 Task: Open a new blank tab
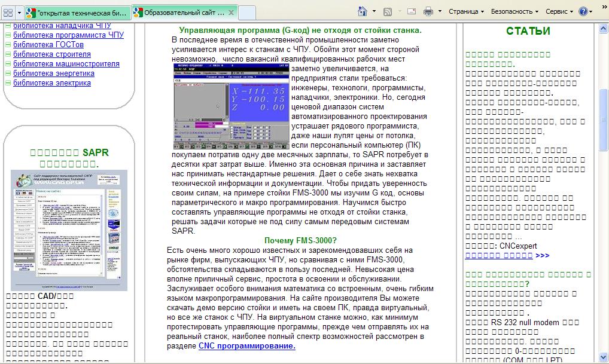pyautogui.click(x=246, y=13)
